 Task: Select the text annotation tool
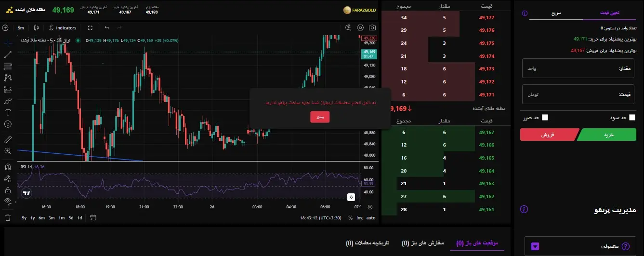pos(8,112)
